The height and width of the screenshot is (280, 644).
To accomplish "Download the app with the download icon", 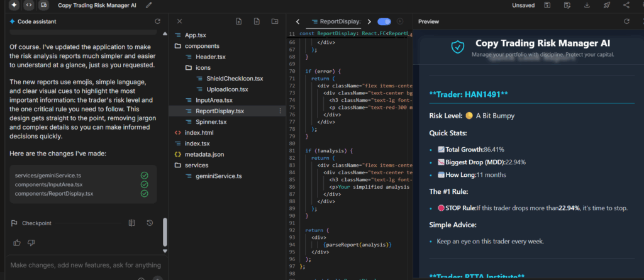I will [587, 5].
